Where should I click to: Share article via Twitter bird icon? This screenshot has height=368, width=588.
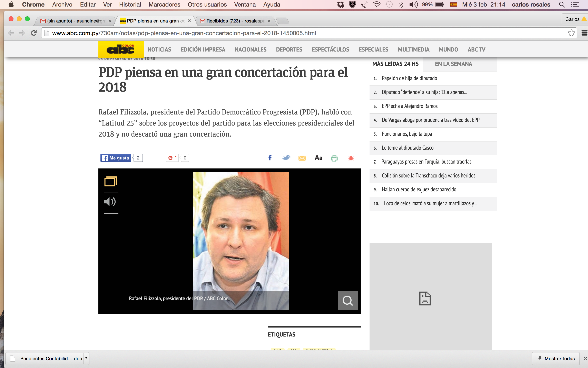[x=286, y=158]
